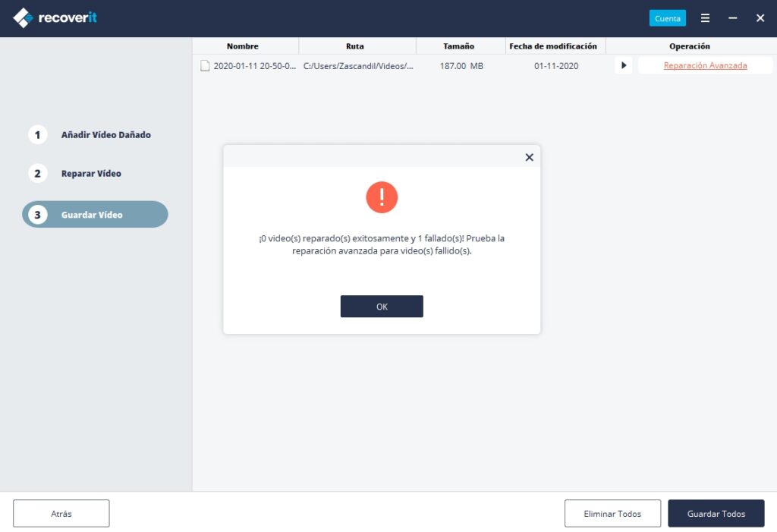The height and width of the screenshot is (532, 777).
Task: Open the hamburger menu in title bar
Action: (x=705, y=18)
